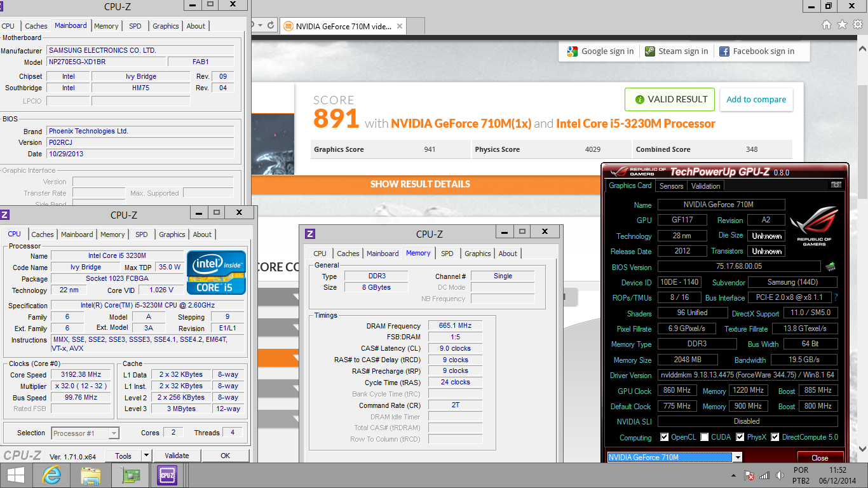
Task: Open the browser address bar dropdown arrow
Action: pyautogui.click(x=259, y=25)
